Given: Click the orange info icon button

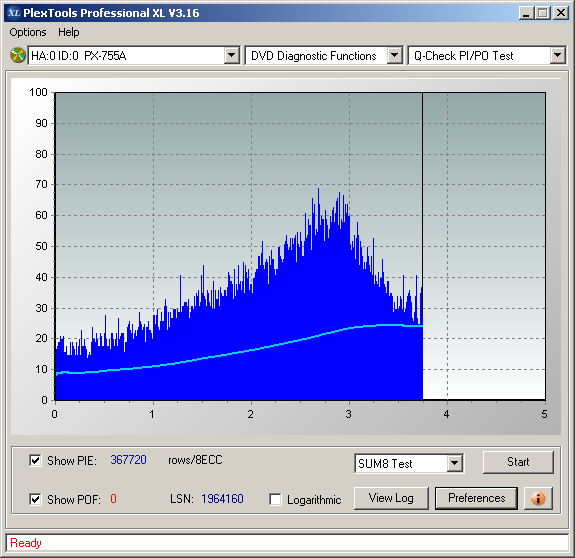Looking at the screenshot, I should pos(538,498).
